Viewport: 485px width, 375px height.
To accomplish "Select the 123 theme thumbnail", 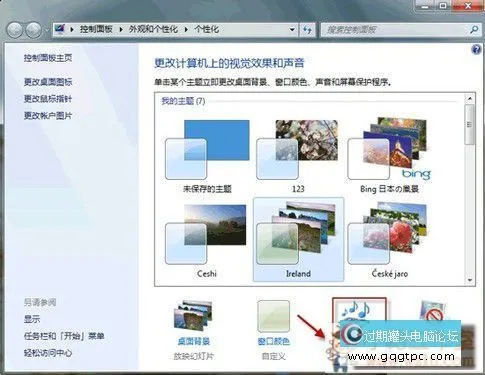I will pyautogui.click(x=298, y=156).
